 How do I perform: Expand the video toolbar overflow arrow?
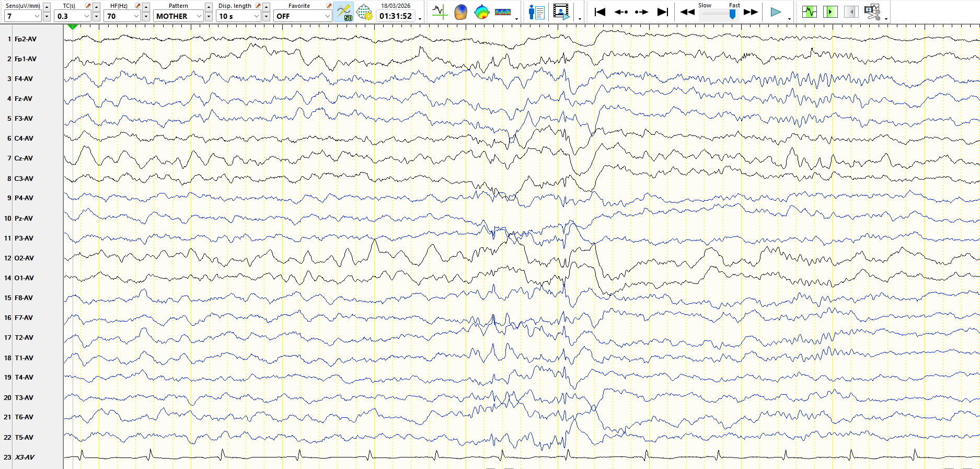(580, 19)
